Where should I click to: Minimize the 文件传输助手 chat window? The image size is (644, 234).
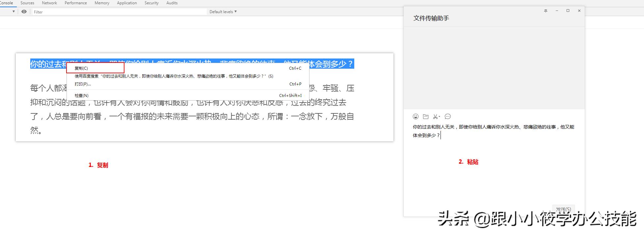pos(557,11)
